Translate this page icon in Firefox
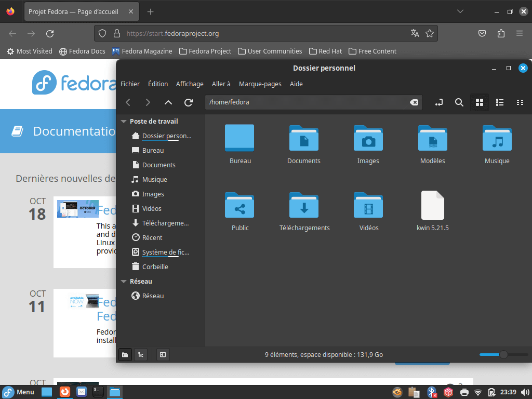Image resolution: width=532 pixels, height=399 pixels. pyautogui.click(x=415, y=33)
